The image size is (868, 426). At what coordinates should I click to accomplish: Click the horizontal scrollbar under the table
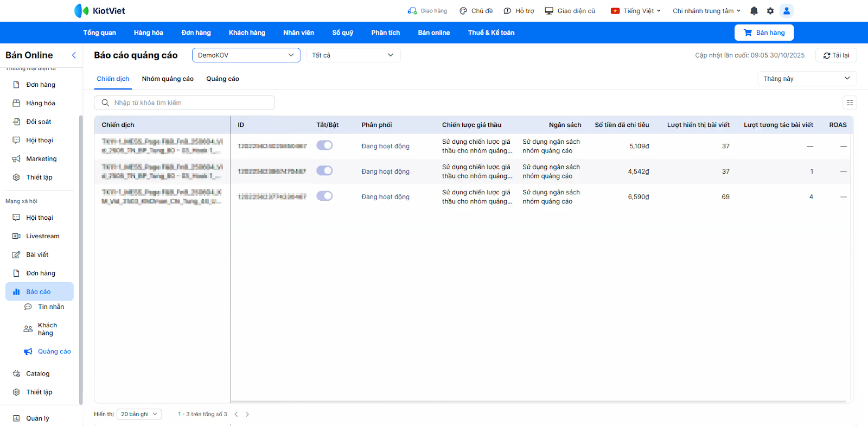coord(538,402)
